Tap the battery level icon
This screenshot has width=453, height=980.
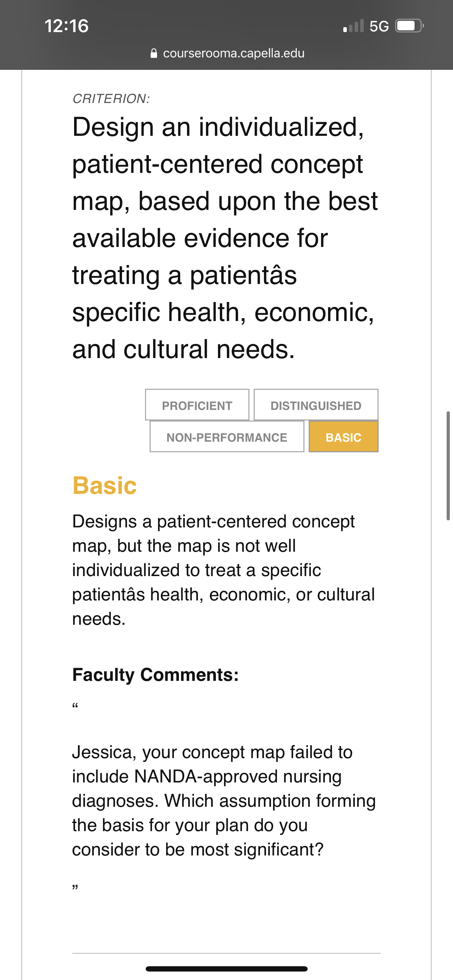[x=410, y=26]
